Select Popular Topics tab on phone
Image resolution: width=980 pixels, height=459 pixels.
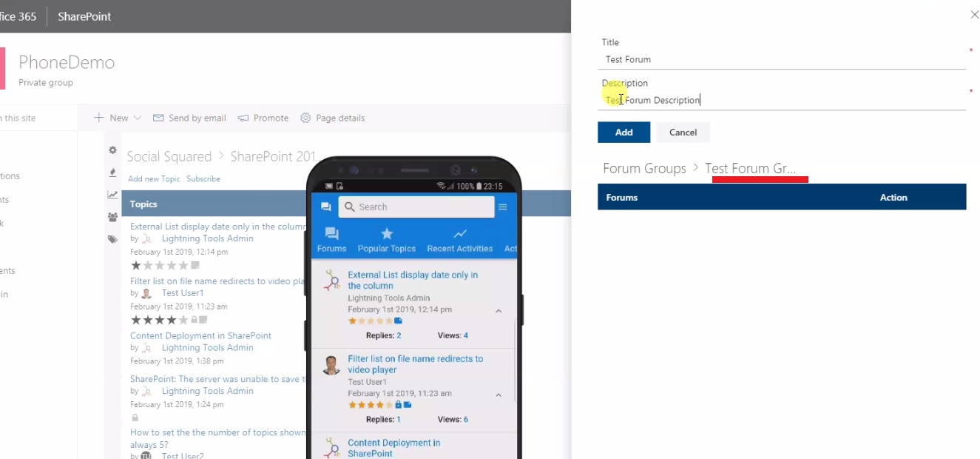click(x=387, y=240)
